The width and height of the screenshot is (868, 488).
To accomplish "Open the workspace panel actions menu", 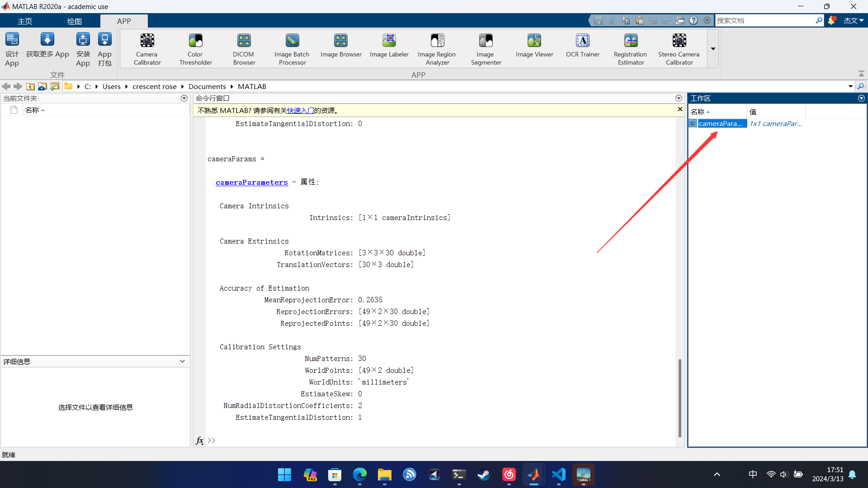I will [861, 98].
